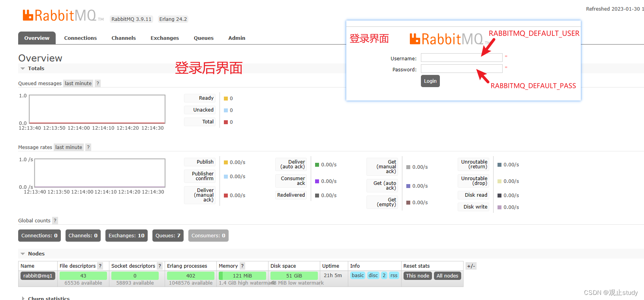Open node rabbit@mq1 details
The width and height of the screenshot is (644, 300).
[38, 276]
